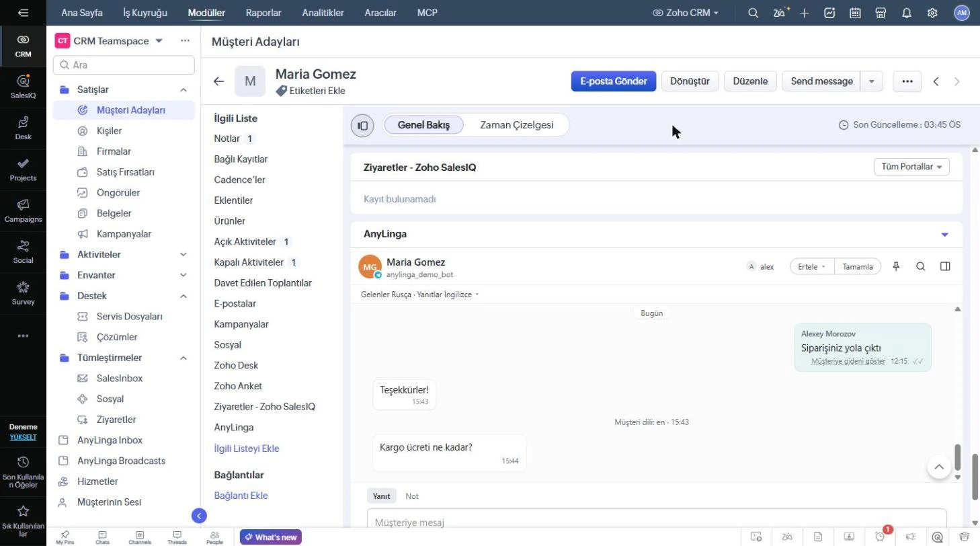Click Müşteriye gideni göster link
980x546 pixels.
click(x=848, y=361)
